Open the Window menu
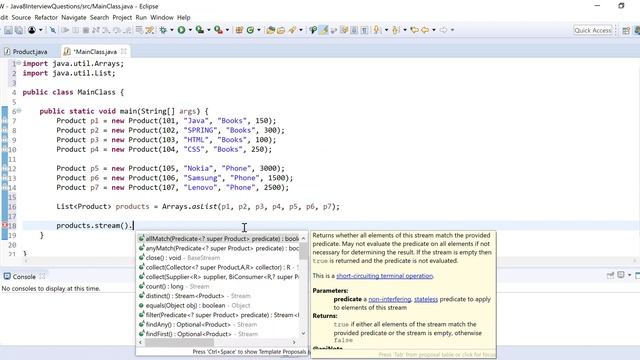Screen dimensions: 640x360 pos(162,18)
